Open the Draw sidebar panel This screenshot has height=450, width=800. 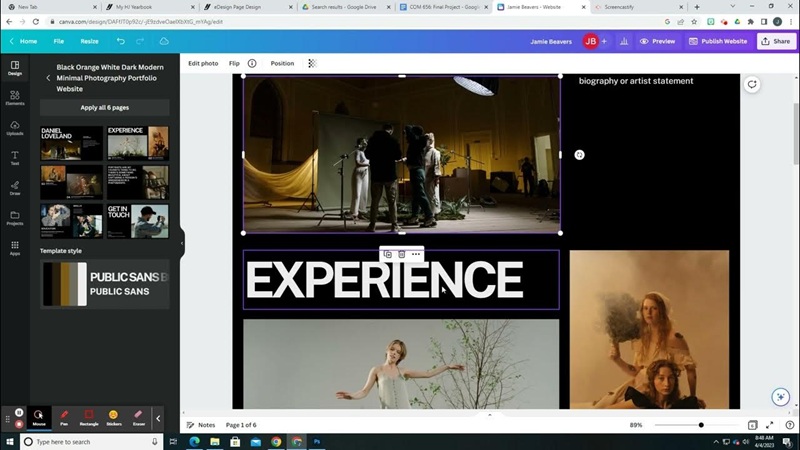[15, 188]
